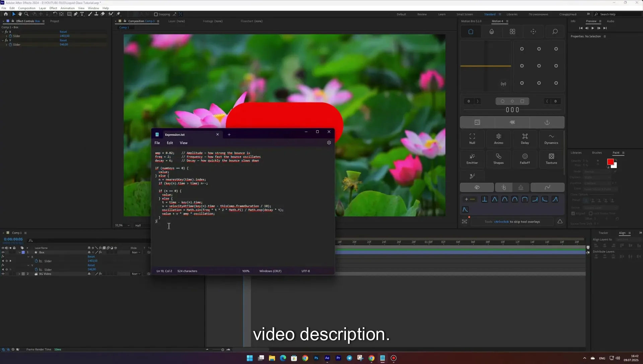The width and height of the screenshot is (643, 364).
Task: Expand the BG Video layer properties
Action: pos(19,274)
